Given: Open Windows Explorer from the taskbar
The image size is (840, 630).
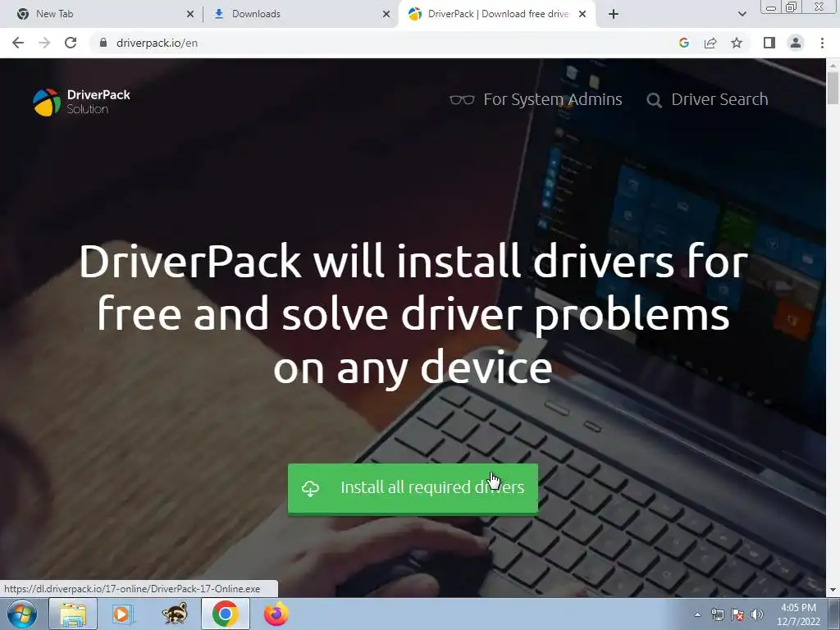Looking at the screenshot, I should click(73, 614).
